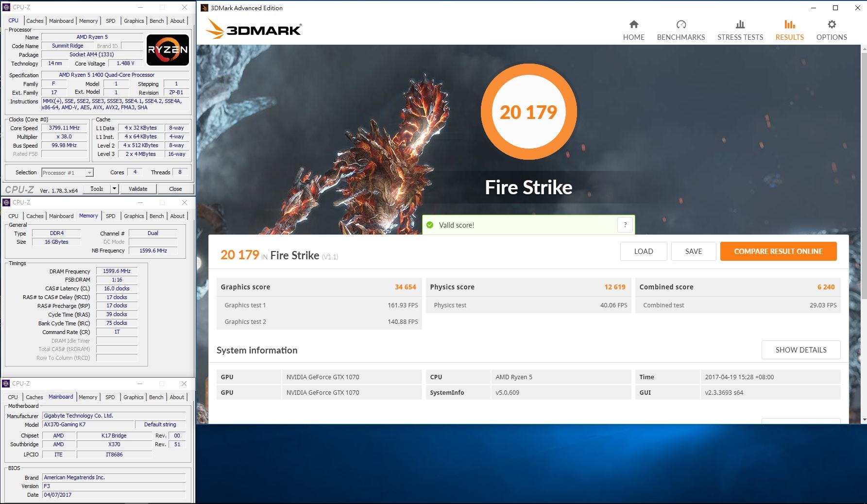867x504 pixels.
Task: Click the Core Speed 3799.11 MHz field
Action: [x=64, y=128]
